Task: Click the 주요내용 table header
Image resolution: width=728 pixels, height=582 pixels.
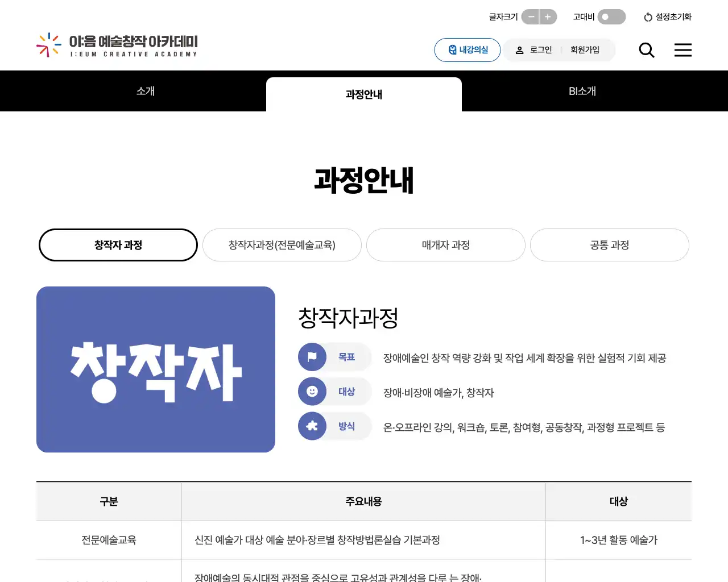Action: point(363,501)
